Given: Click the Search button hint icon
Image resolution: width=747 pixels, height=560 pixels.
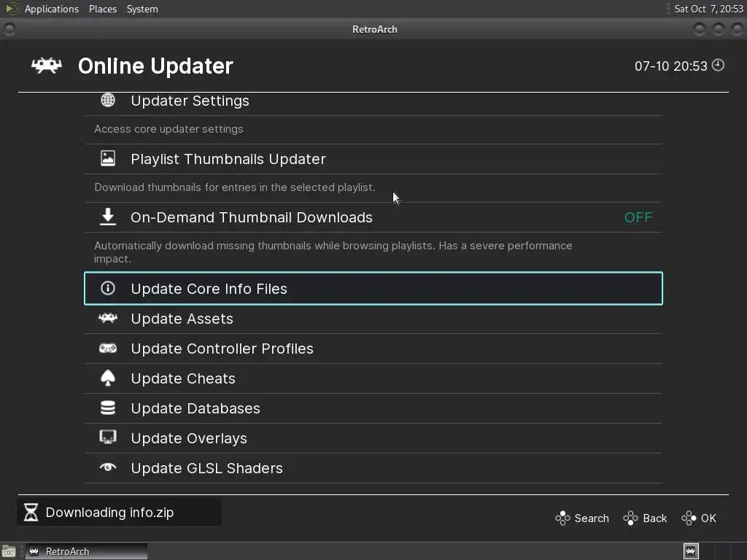Looking at the screenshot, I should (x=562, y=518).
